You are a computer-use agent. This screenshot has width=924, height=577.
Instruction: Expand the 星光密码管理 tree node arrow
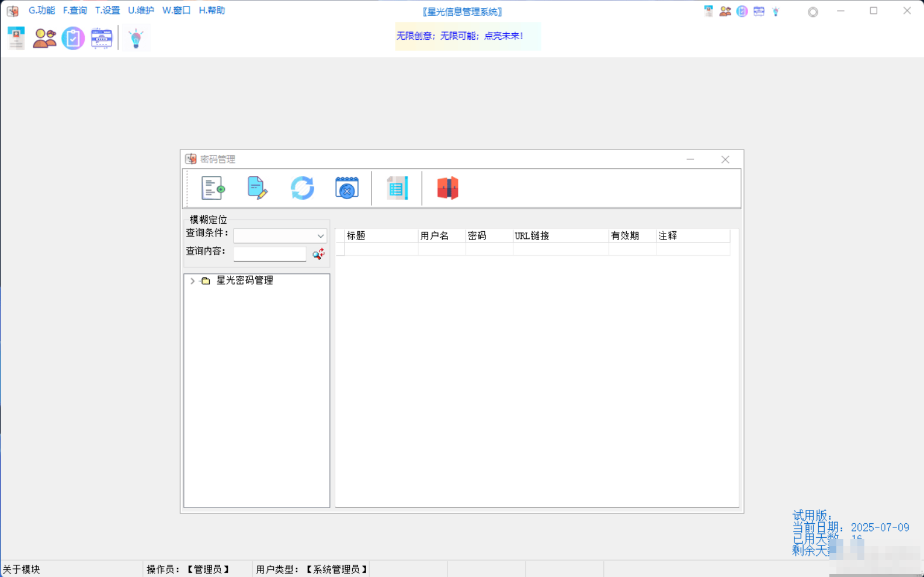click(192, 281)
